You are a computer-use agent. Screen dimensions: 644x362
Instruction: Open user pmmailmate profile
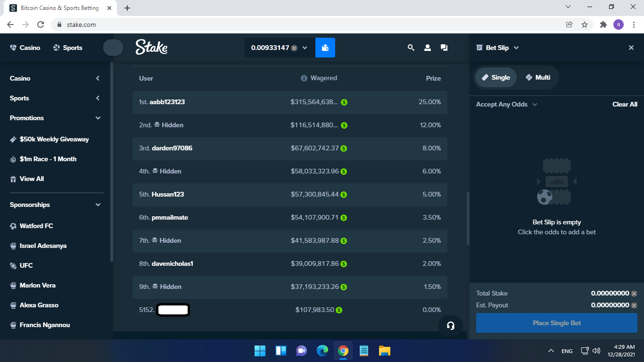(170, 217)
